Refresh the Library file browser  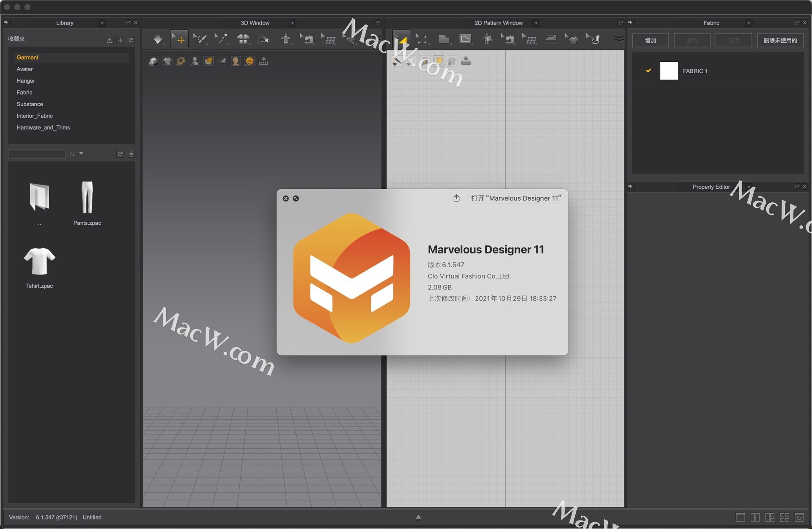(x=120, y=154)
